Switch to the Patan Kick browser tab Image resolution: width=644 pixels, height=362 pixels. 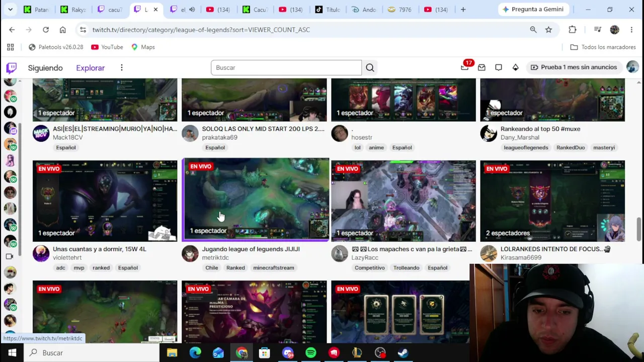coord(36,10)
